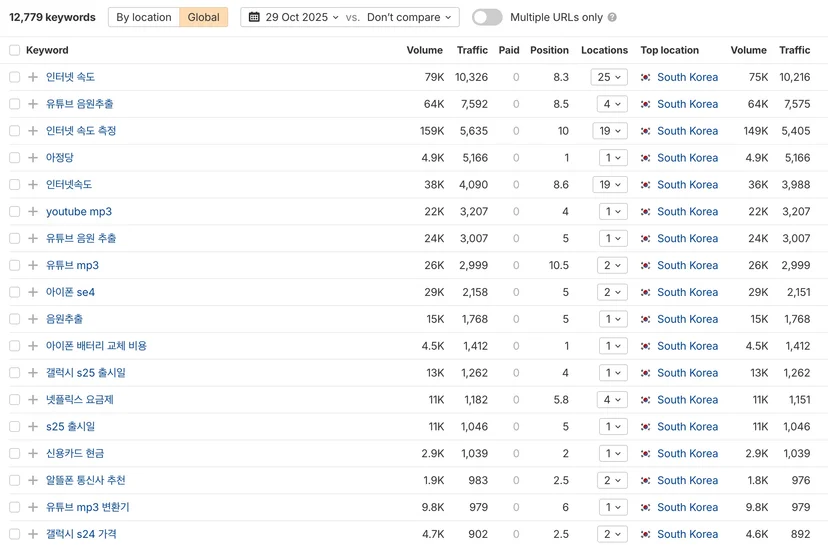Open the 신용카드 현금 keyword link
828x545 pixels.
[x=75, y=453]
